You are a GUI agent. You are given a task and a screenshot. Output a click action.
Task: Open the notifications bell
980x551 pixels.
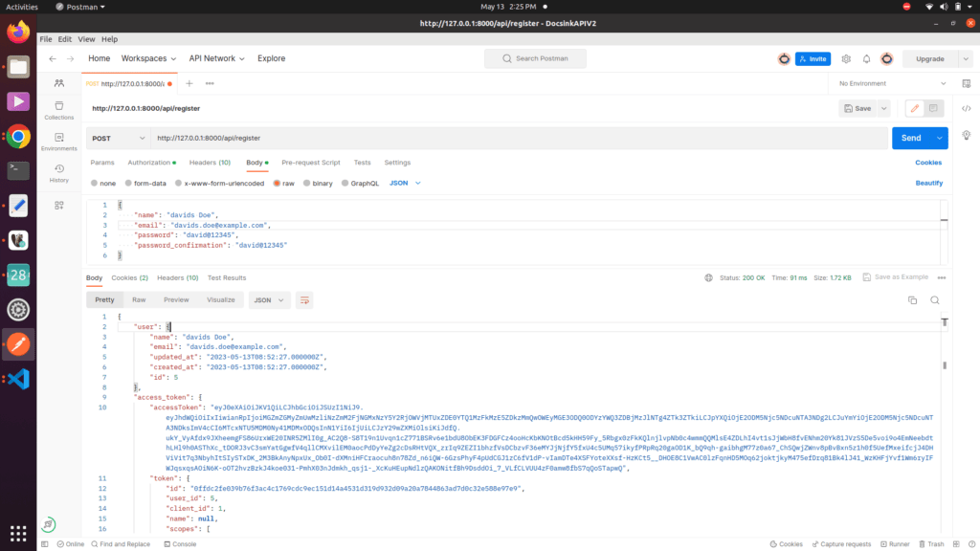[x=865, y=58]
